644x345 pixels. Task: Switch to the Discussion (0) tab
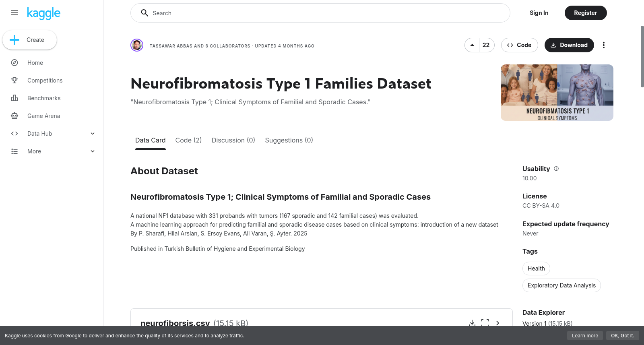pyautogui.click(x=233, y=140)
